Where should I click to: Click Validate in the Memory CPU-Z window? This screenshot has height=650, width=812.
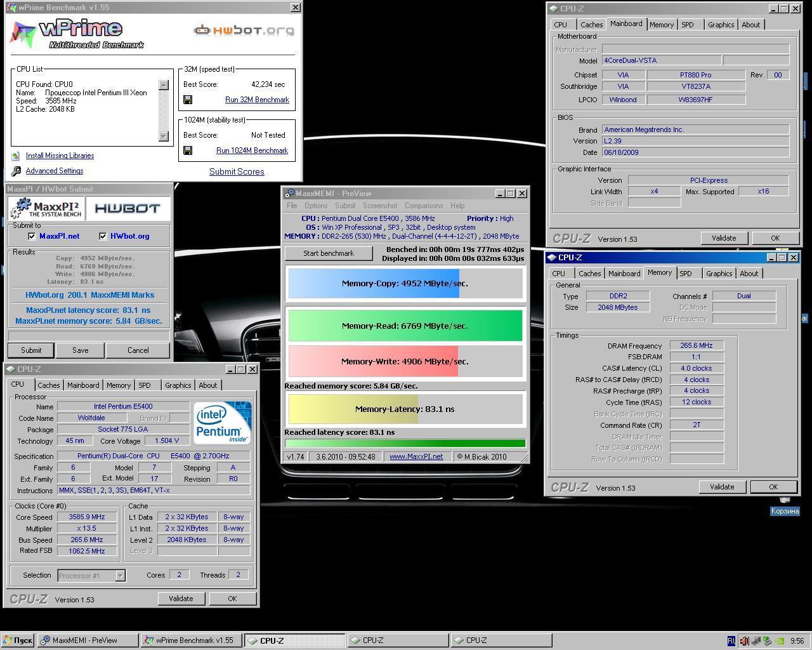click(722, 487)
